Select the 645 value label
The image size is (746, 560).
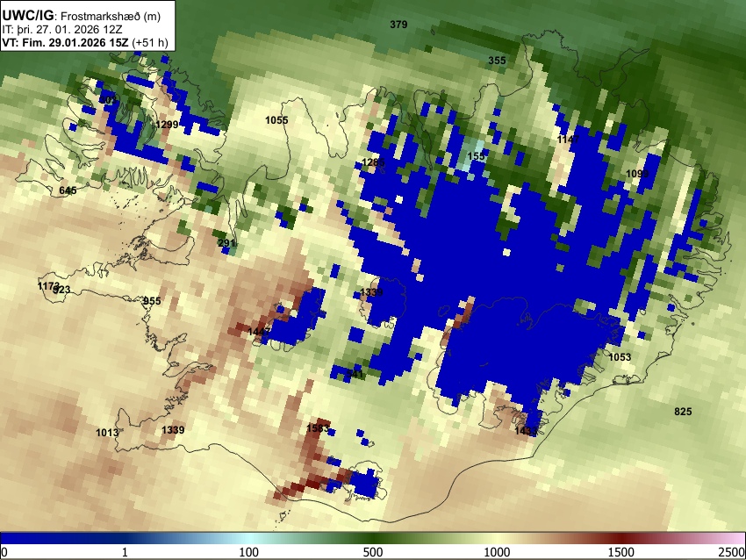pyautogui.click(x=68, y=190)
